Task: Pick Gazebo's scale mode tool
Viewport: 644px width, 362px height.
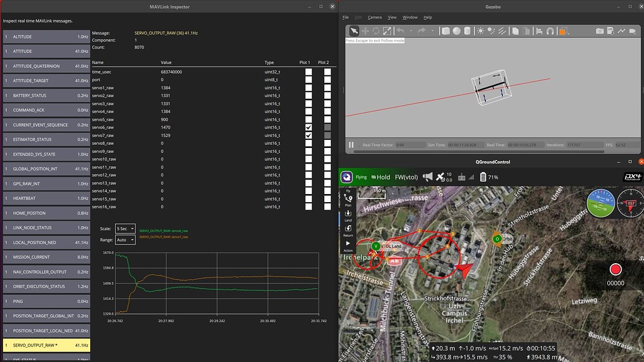Action: (x=387, y=30)
